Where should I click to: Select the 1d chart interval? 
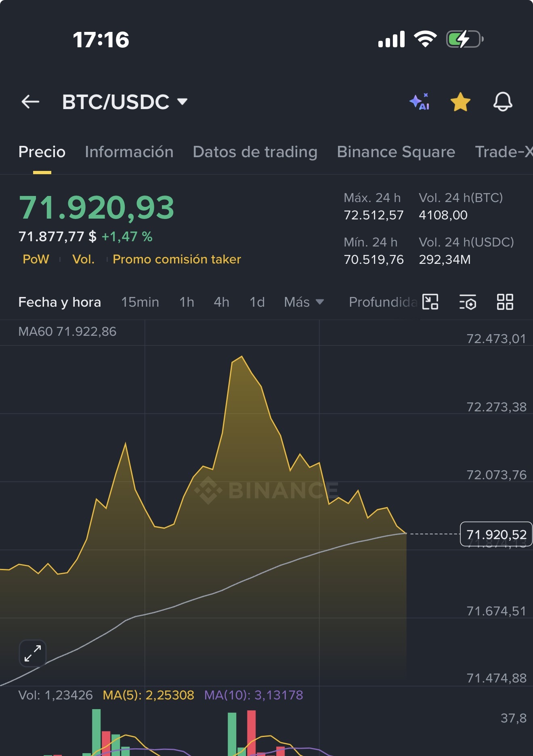pyautogui.click(x=257, y=302)
